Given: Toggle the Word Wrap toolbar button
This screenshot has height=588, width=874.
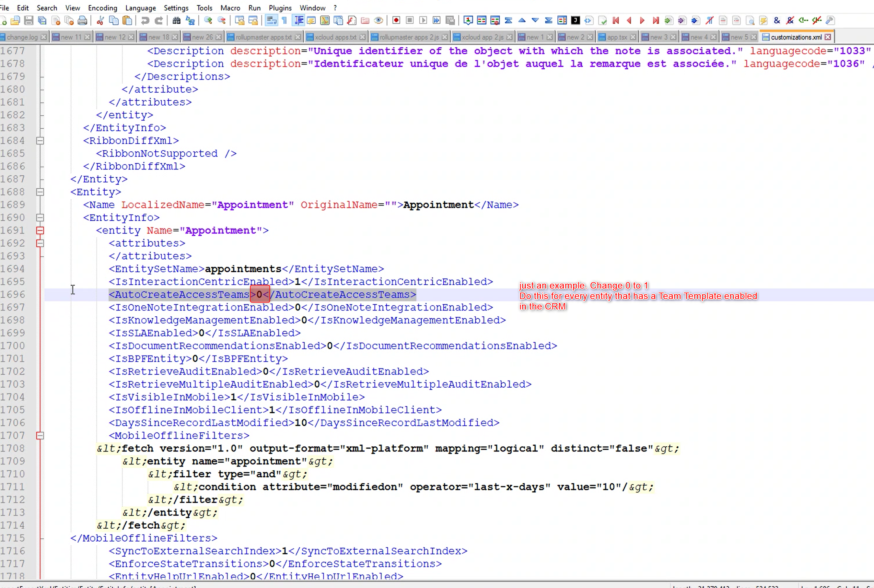Looking at the screenshot, I should 271,20.
